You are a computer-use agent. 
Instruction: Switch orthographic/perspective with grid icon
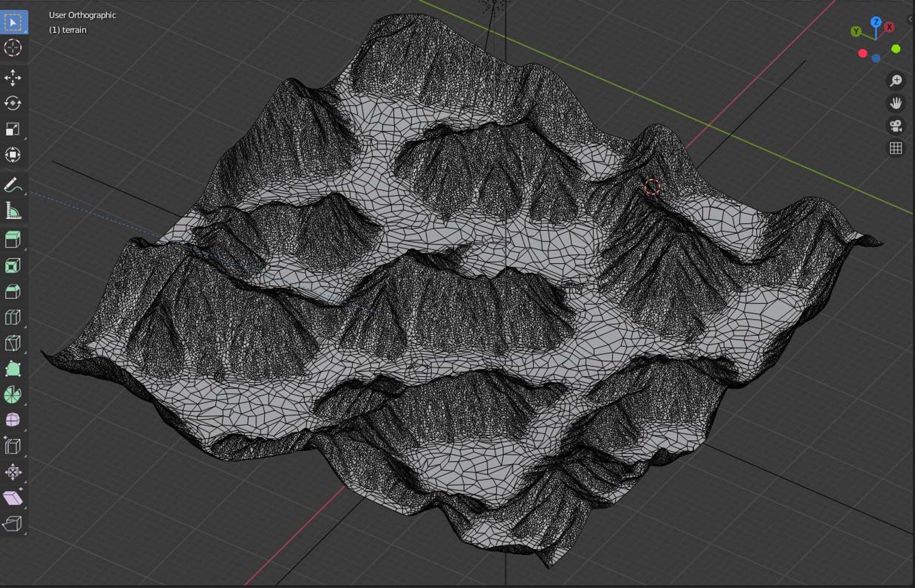[x=896, y=148]
